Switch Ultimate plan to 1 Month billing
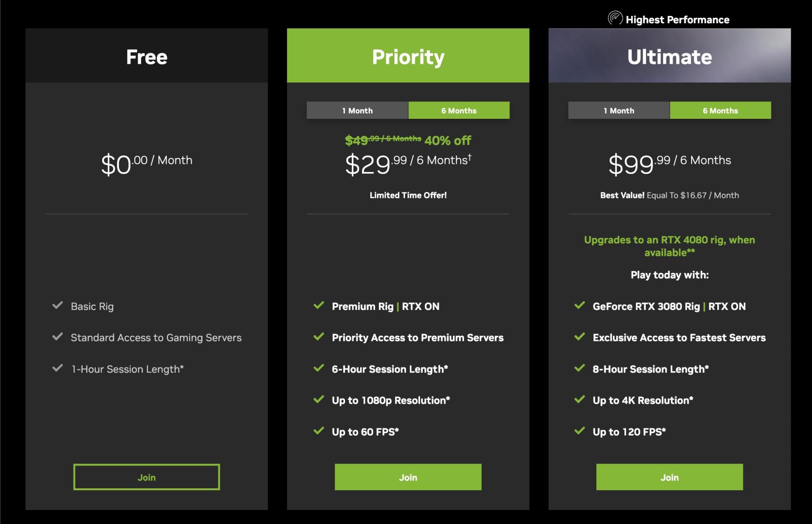Image resolution: width=812 pixels, height=524 pixels. point(619,110)
